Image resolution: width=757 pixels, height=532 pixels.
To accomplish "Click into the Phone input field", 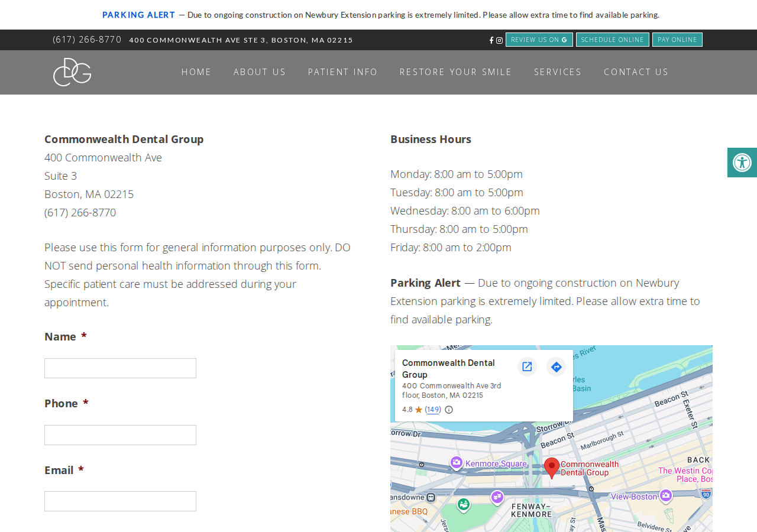I will tap(120, 435).
